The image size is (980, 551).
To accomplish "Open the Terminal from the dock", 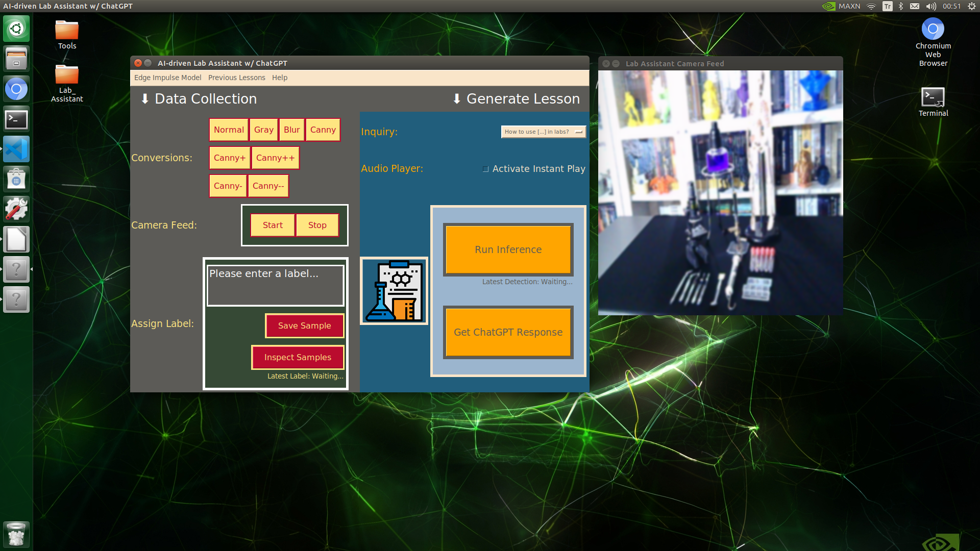I will tap(16, 119).
